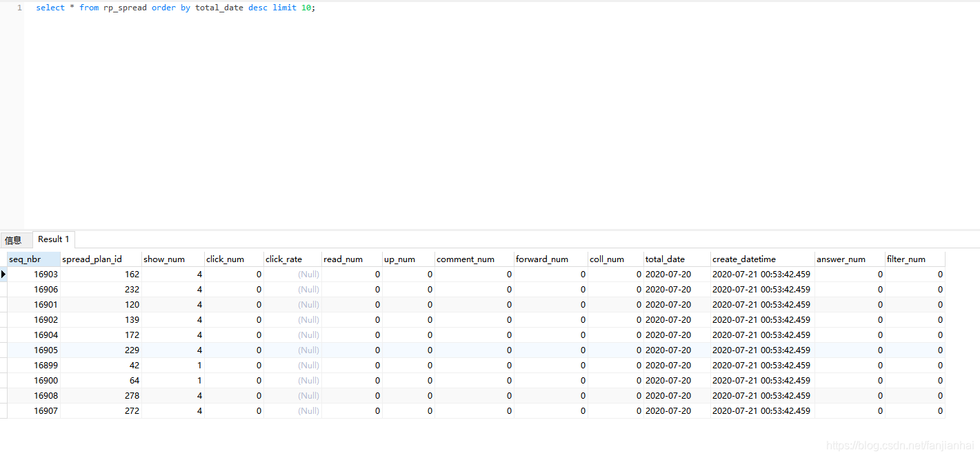Click create_datetime cell in row 16905

pos(763,350)
